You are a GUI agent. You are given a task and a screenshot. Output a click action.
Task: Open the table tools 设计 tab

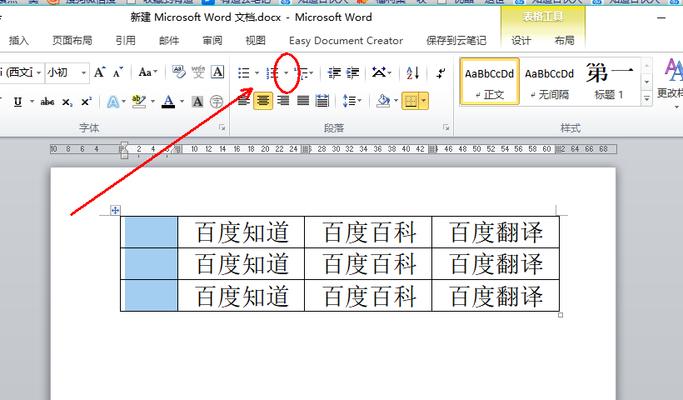[x=521, y=41]
